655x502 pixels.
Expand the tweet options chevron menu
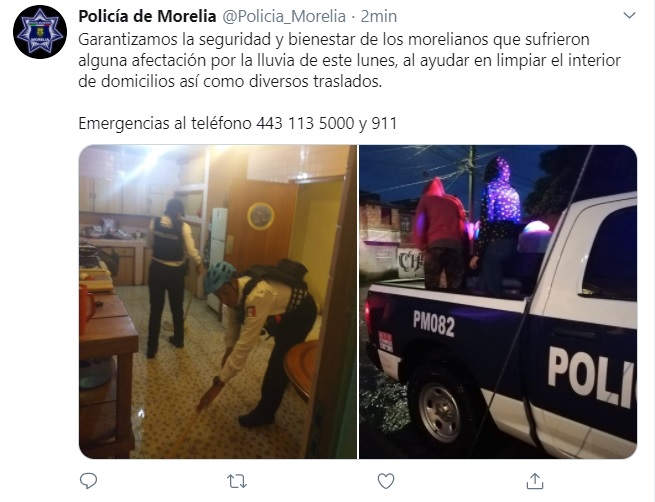pyautogui.click(x=629, y=16)
